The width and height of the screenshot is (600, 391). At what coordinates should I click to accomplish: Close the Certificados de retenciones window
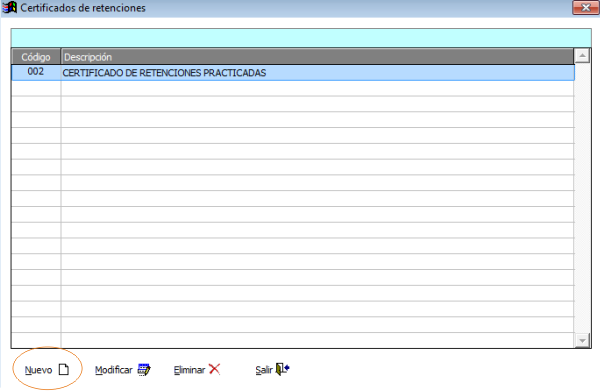(x=585, y=8)
